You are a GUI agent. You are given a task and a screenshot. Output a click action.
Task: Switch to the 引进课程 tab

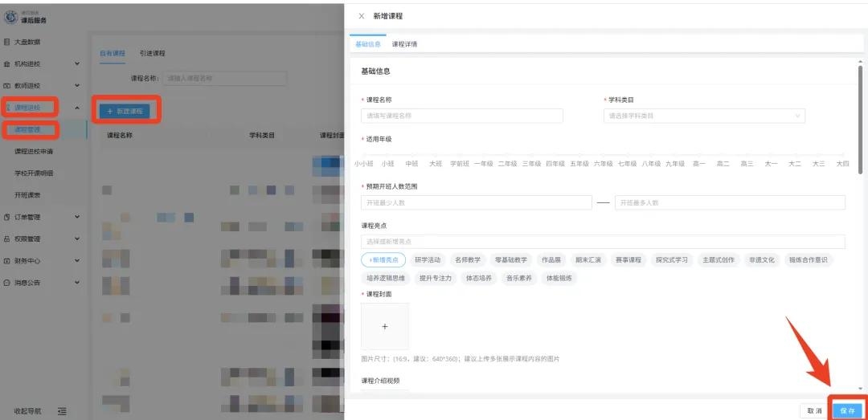tap(152, 53)
